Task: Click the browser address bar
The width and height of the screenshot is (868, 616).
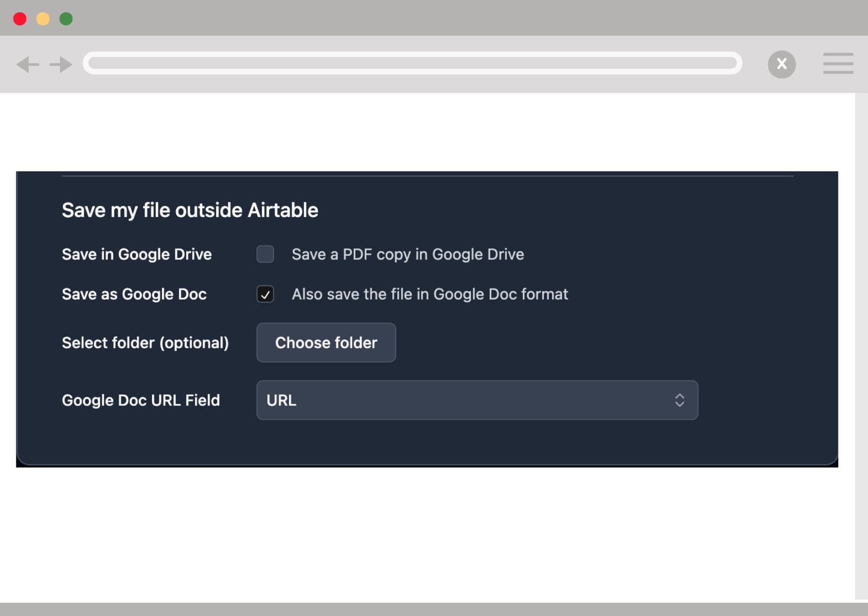Action: 412,63
